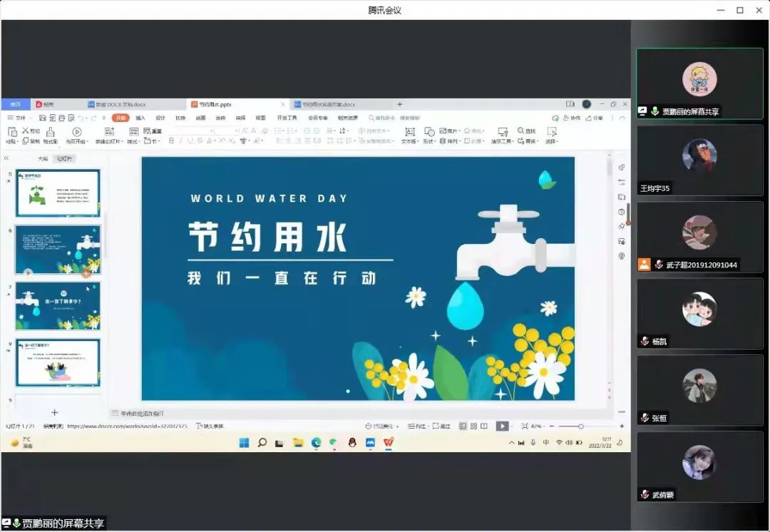770x532 pixels.
Task: Switch to the Developer Tools (开发工具) tab
Action: coord(287,118)
